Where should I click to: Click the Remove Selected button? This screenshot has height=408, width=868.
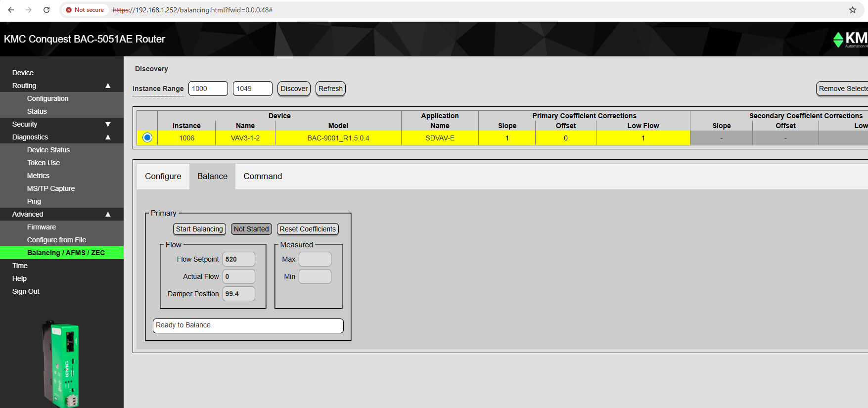pyautogui.click(x=842, y=89)
